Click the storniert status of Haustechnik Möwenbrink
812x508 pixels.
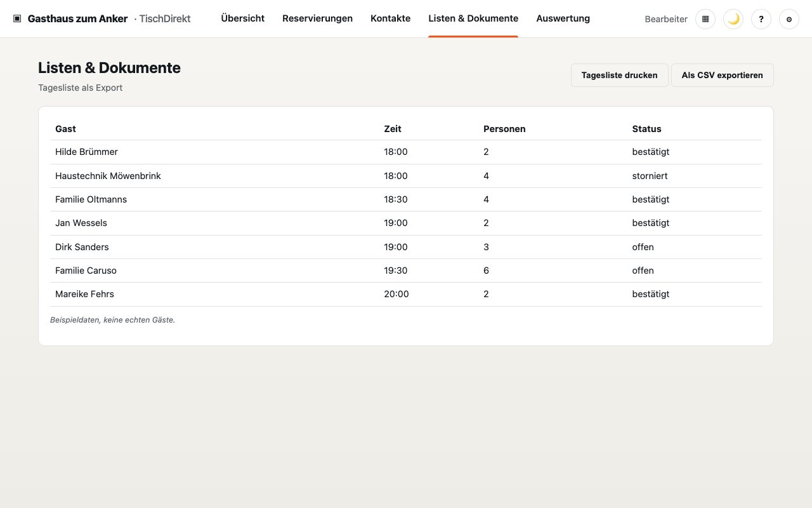tap(650, 176)
